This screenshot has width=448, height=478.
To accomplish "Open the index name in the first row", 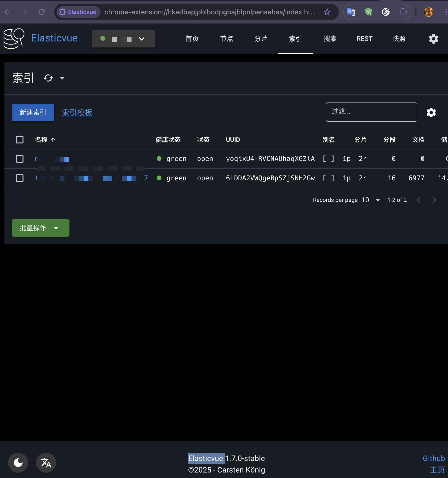I will click(52, 159).
